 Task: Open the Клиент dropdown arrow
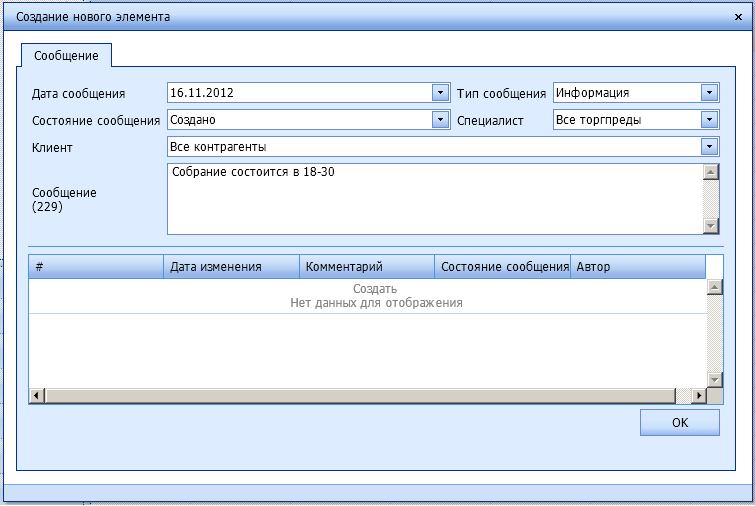(x=709, y=147)
